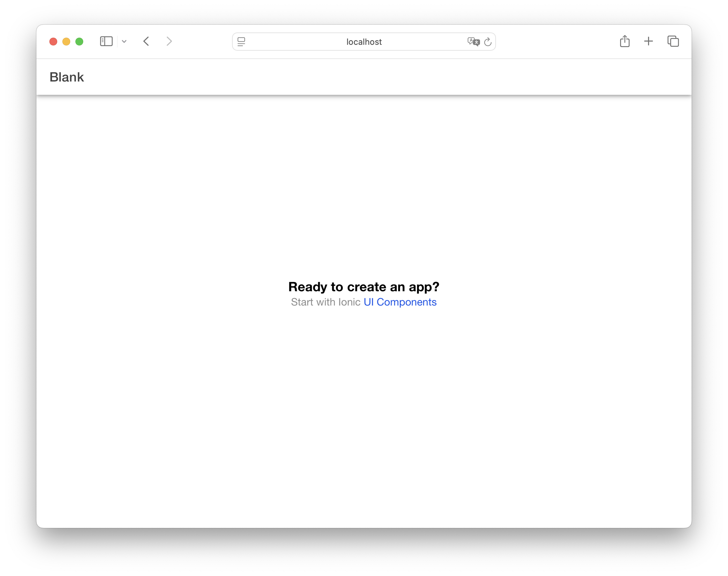Reload the localhost page
This screenshot has width=728, height=576.
(x=488, y=42)
